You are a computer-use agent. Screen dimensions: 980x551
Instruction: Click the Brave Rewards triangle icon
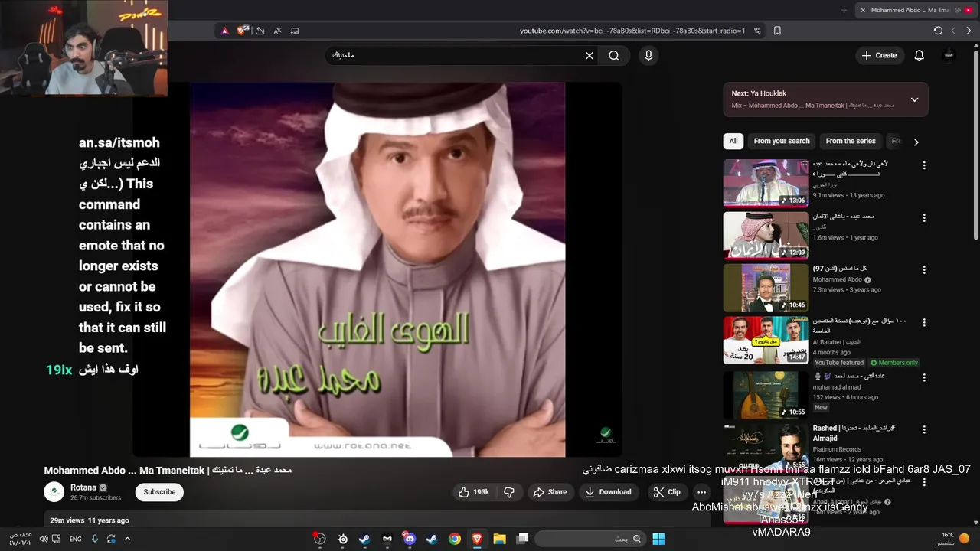tap(224, 31)
